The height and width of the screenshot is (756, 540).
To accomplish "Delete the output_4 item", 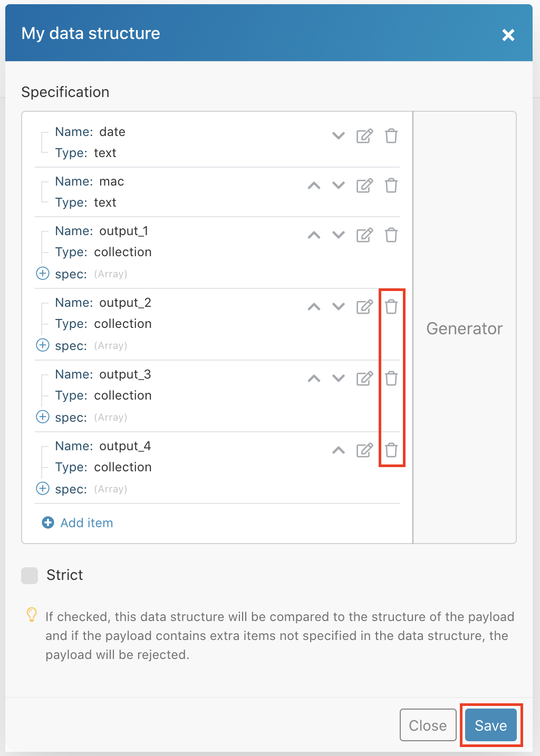I will [x=391, y=450].
